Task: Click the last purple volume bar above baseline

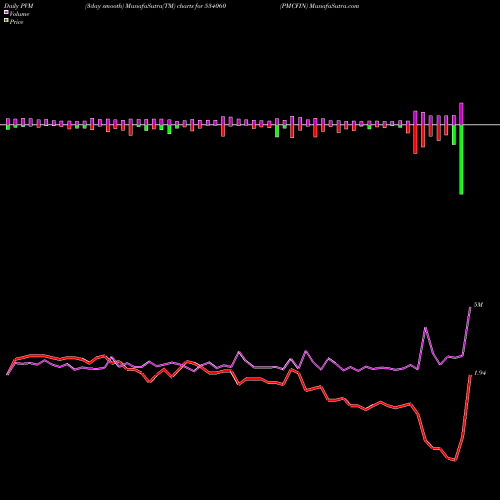Action: tap(461, 114)
